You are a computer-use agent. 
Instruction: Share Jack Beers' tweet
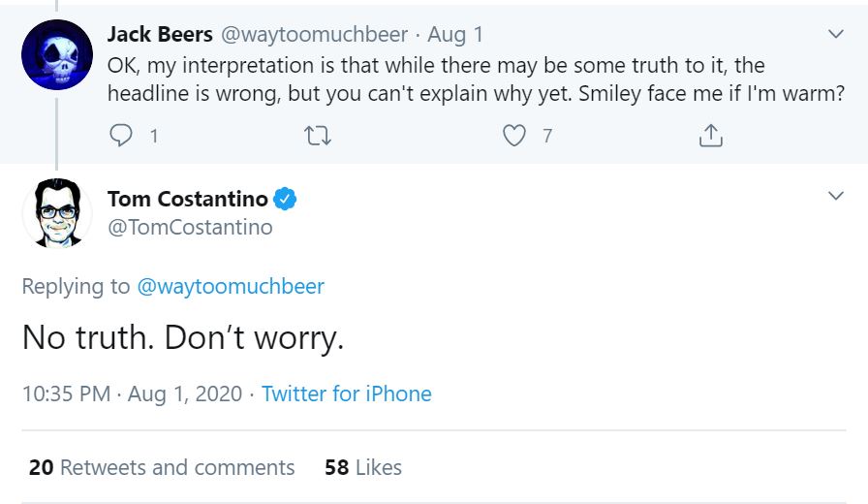tap(710, 137)
